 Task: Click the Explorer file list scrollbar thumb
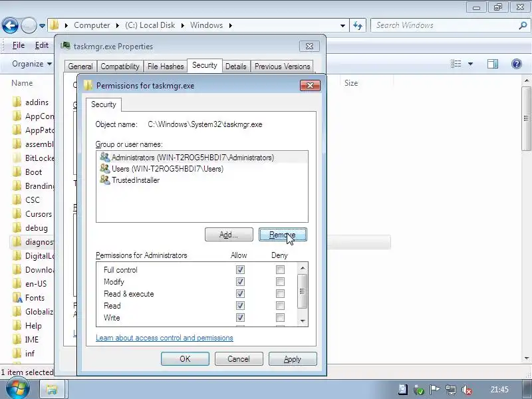coord(527,118)
